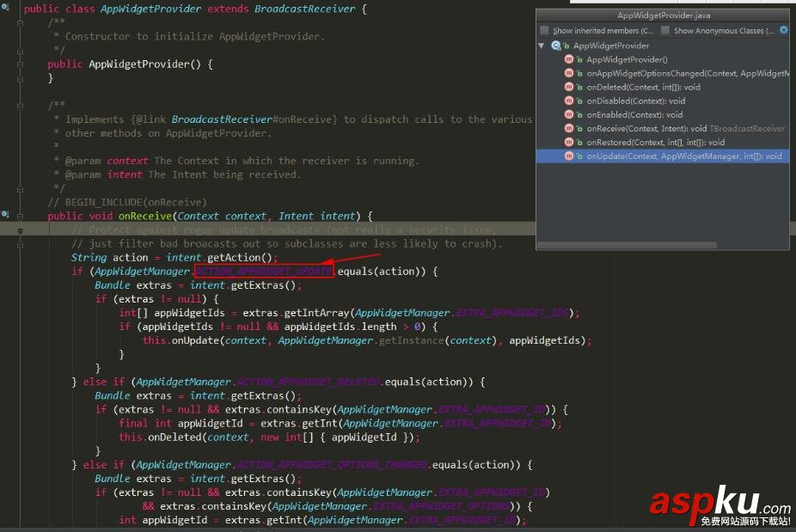This screenshot has width=796, height=532.
Task: Click the method icon beside onEnabled entry
Action: pyautogui.click(x=569, y=114)
